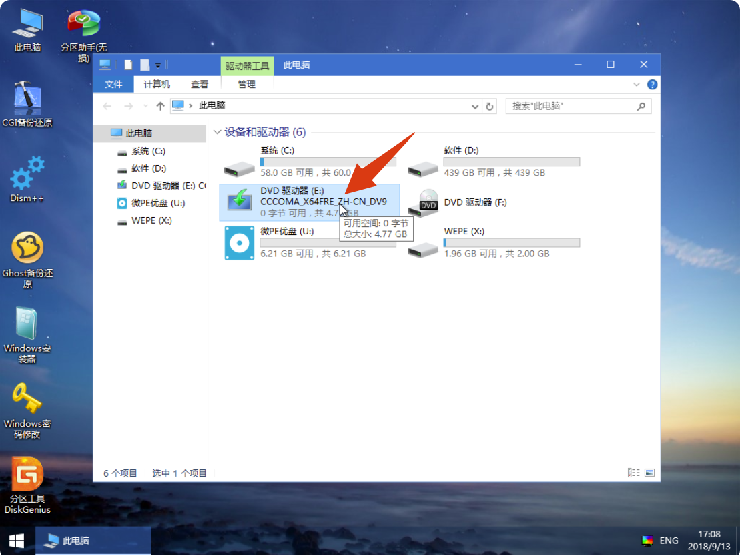Open the DiskGenius partition tool desktop icon
The width and height of the screenshot is (740, 560).
pos(27,475)
